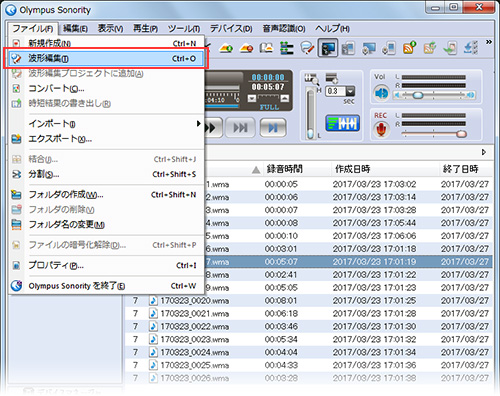Click the フォルダ名の変更 icon
500x396 pixels.
tap(16, 225)
